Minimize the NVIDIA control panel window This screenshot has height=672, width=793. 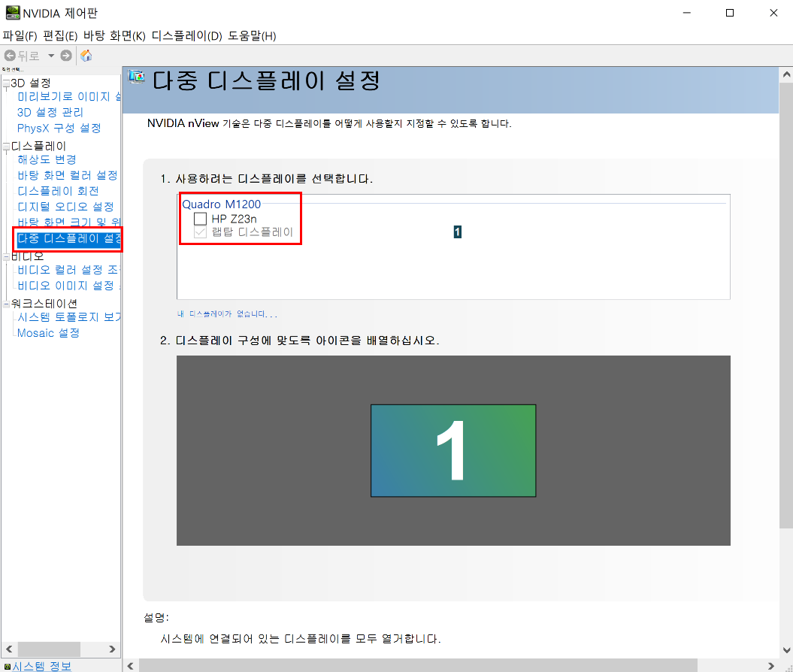(x=687, y=13)
